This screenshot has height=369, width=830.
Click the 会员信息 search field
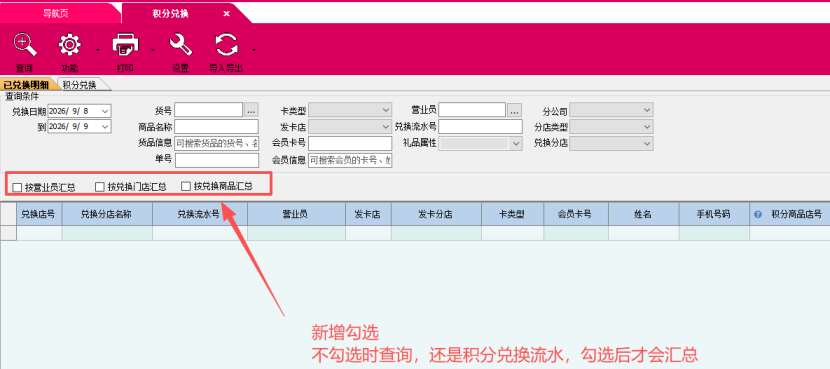point(350,160)
